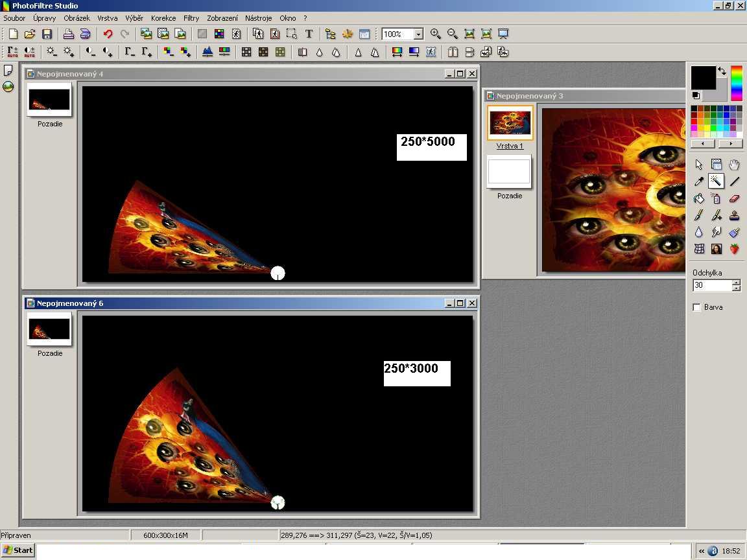Show next palette colors with right arrow
The image size is (747, 560).
[730, 143]
